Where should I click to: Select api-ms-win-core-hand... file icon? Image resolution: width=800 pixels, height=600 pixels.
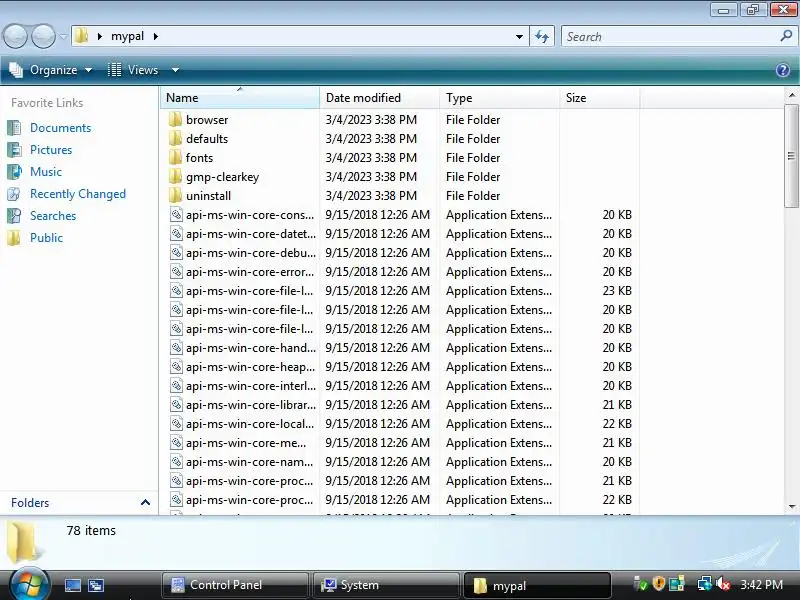point(176,347)
